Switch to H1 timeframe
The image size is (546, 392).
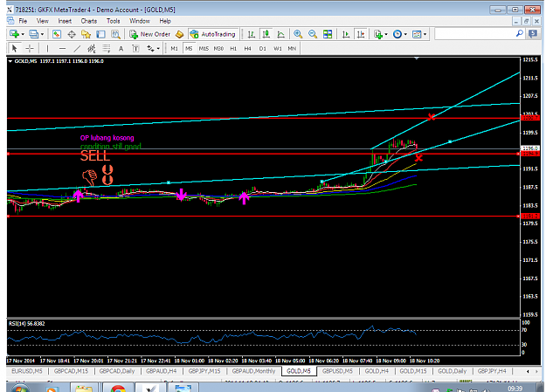click(x=233, y=49)
